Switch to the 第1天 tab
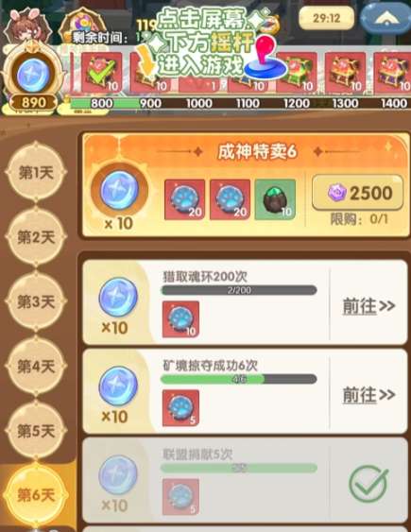411x532 pixels. tap(36, 173)
